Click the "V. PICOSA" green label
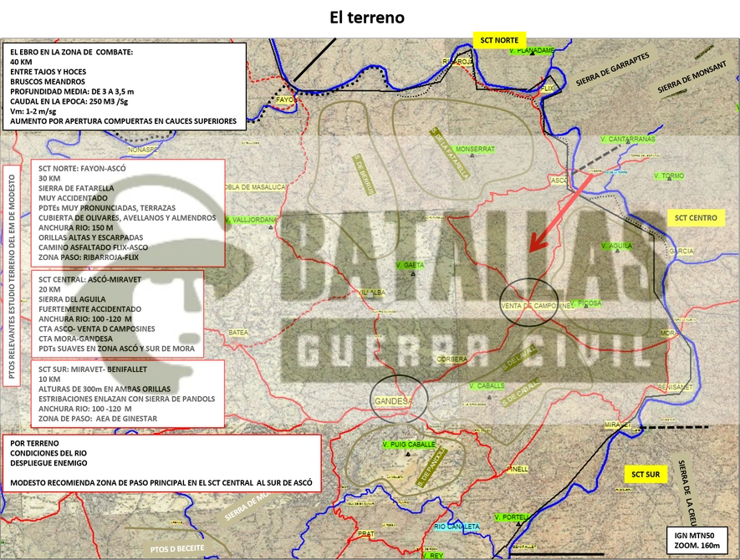The image size is (740, 560). [x=585, y=303]
